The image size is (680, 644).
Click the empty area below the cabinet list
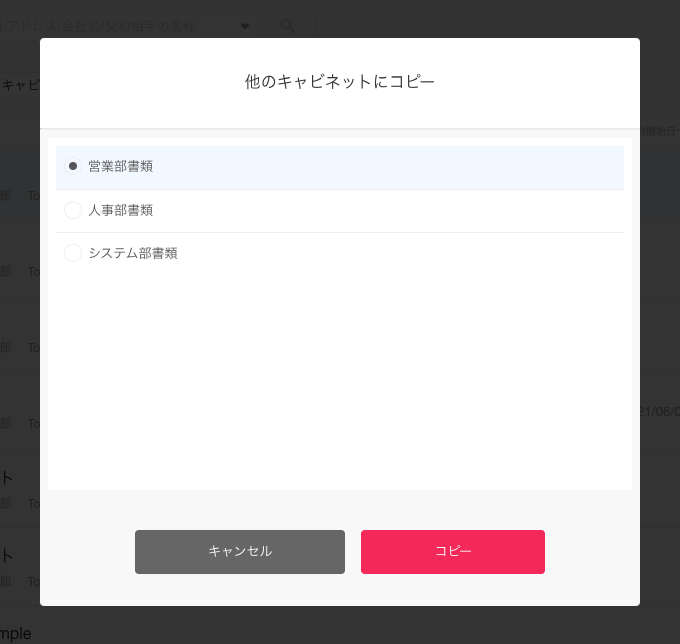[340, 380]
